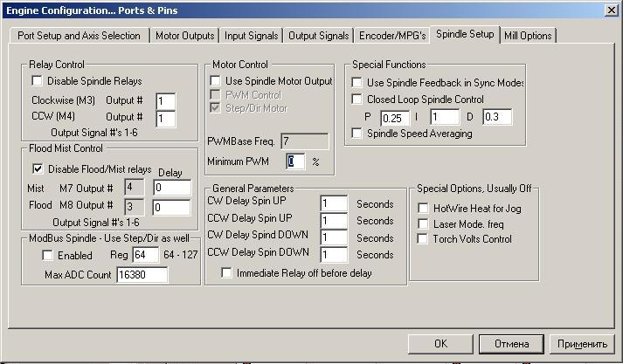The image size is (623, 364).
Task: Click CCW Delay Spin DOWN seconds field
Action: (334, 254)
